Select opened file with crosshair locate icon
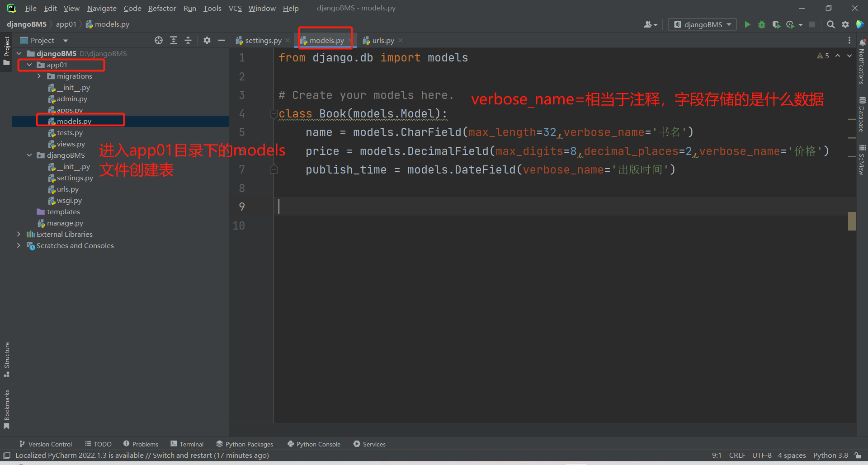The width and height of the screenshot is (868, 465). tap(159, 40)
